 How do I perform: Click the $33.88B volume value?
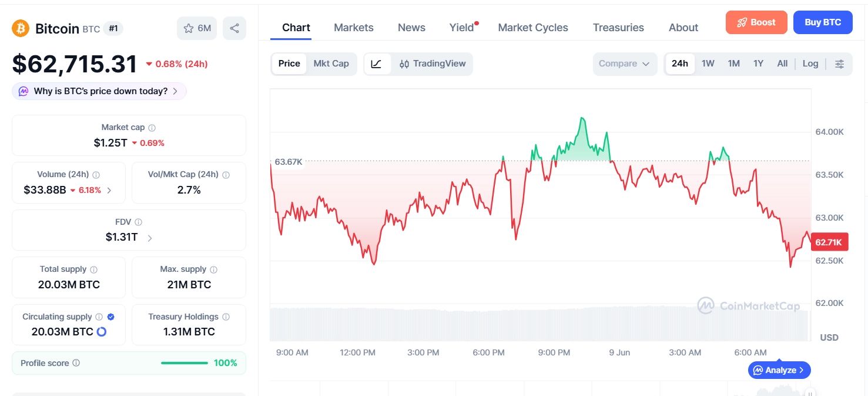tap(45, 190)
